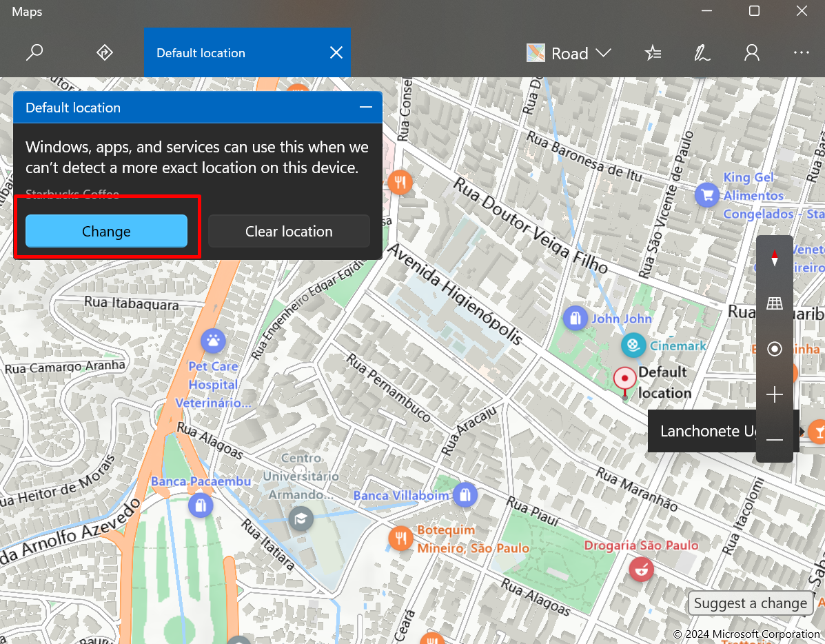Click Rua Pernambuco street label
The width and height of the screenshot is (825, 644).
[388, 388]
